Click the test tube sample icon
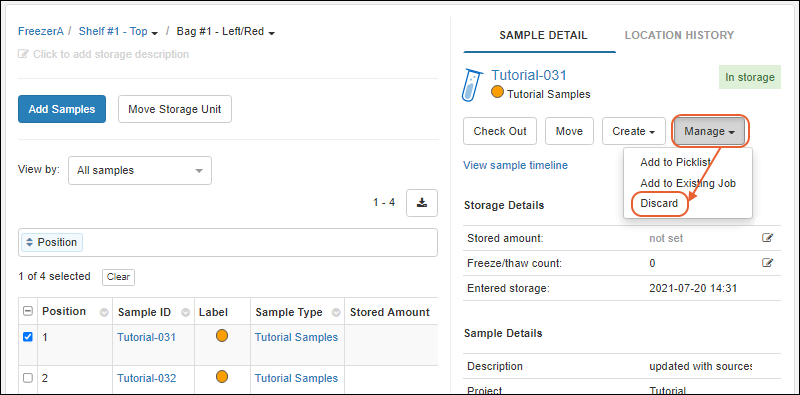The width and height of the screenshot is (800, 395). click(470, 85)
